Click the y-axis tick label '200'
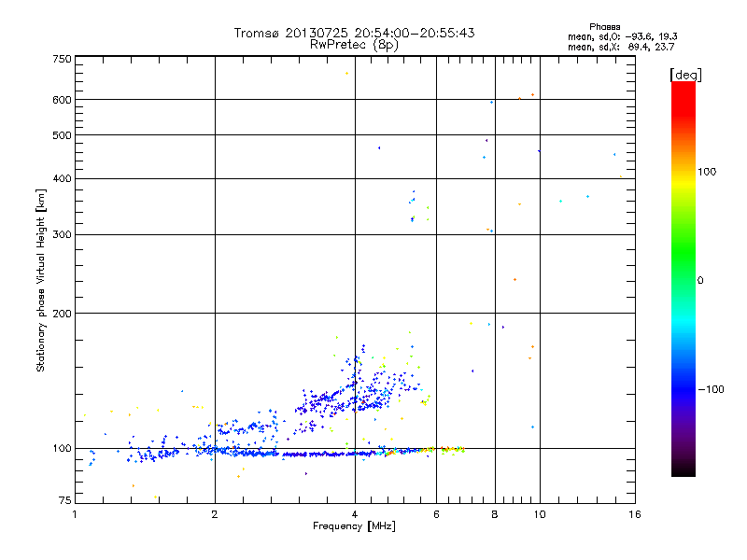This screenshot has height=560, width=747. pos(62,314)
